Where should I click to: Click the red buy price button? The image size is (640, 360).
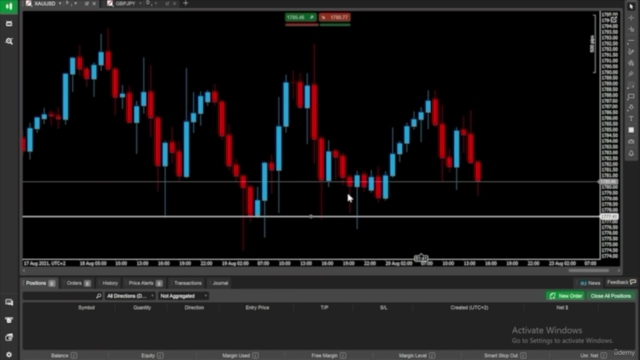[x=335, y=17]
